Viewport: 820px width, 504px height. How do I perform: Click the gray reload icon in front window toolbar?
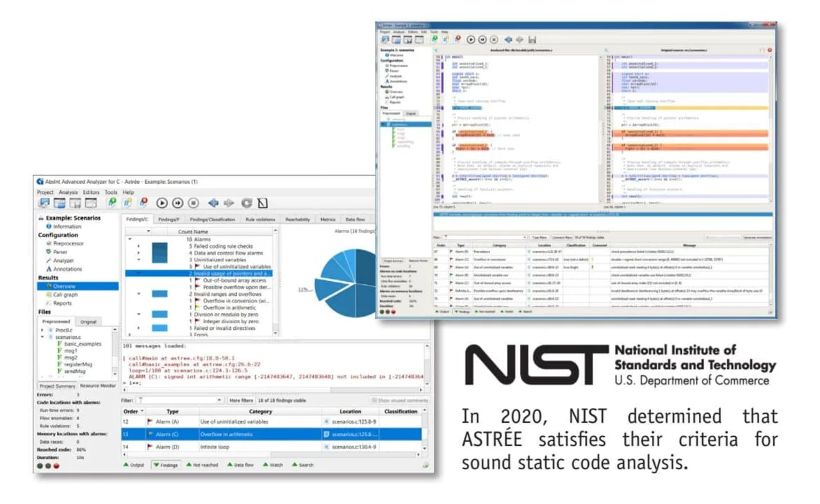[247, 203]
